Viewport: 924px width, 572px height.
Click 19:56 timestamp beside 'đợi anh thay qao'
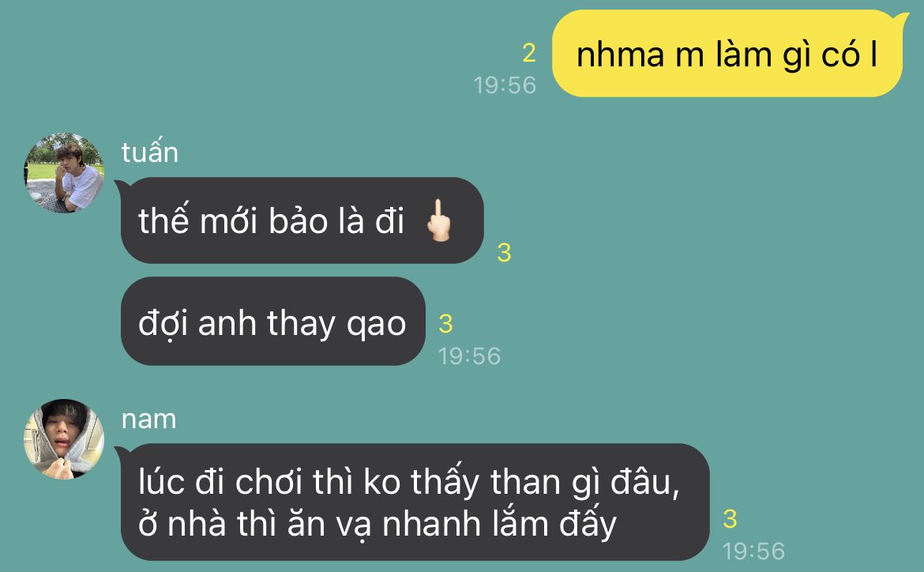(469, 356)
